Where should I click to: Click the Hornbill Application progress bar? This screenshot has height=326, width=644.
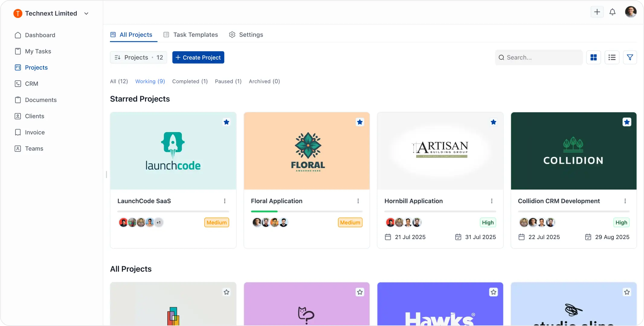click(440, 211)
